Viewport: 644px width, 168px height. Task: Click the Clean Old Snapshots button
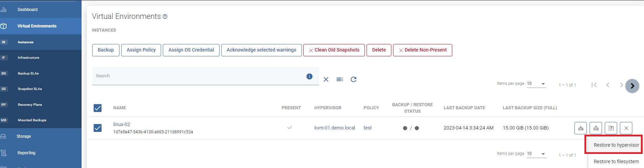[x=334, y=50]
